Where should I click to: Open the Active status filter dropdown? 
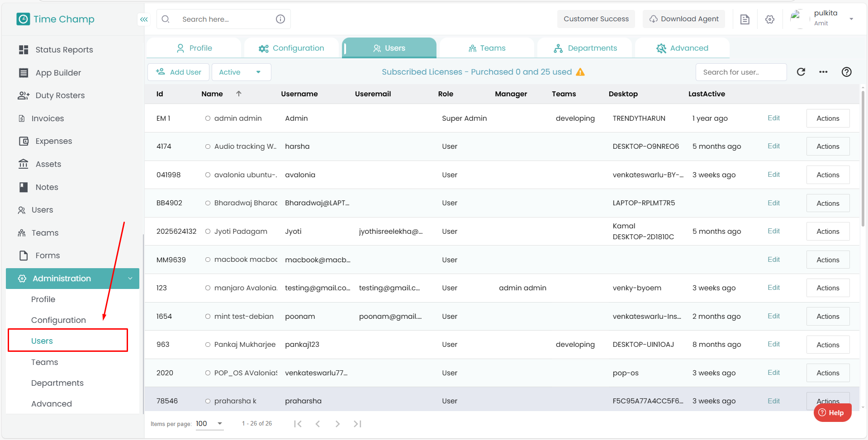pos(242,72)
